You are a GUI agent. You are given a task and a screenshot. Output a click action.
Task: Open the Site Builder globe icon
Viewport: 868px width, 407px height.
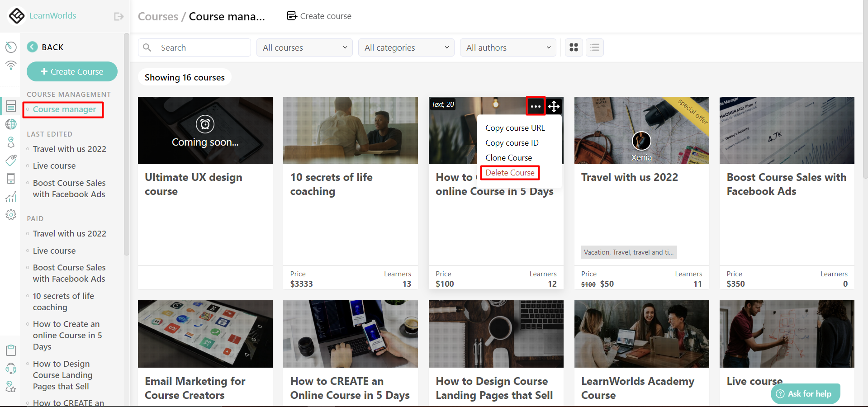pyautogui.click(x=11, y=124)
